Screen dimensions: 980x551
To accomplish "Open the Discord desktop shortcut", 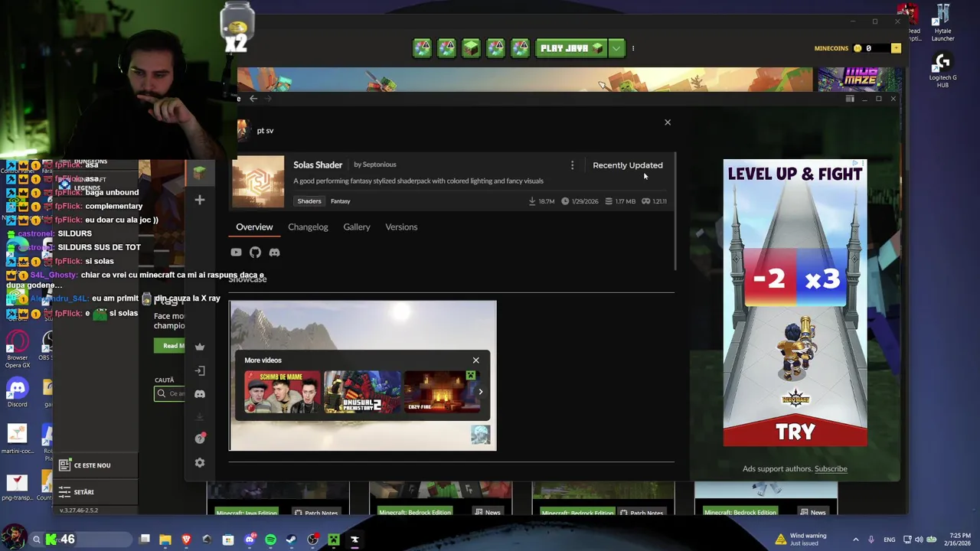I will pos(17,393).
